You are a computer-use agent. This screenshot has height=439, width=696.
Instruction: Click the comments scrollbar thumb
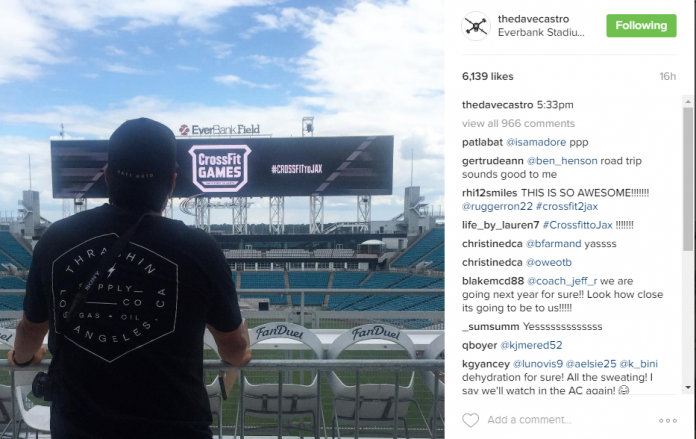pos(688,178)
